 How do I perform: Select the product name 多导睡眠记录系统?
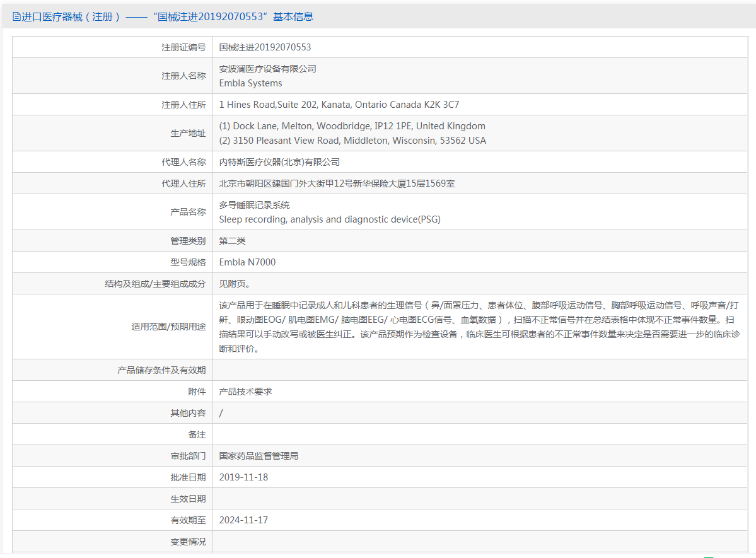(254, 205)
